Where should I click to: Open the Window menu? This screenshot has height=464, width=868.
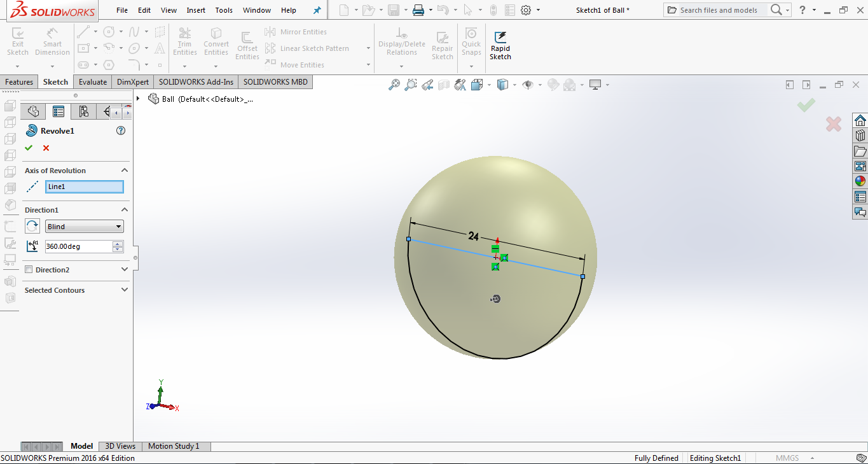pyautogui.click(x=257, y=10)
